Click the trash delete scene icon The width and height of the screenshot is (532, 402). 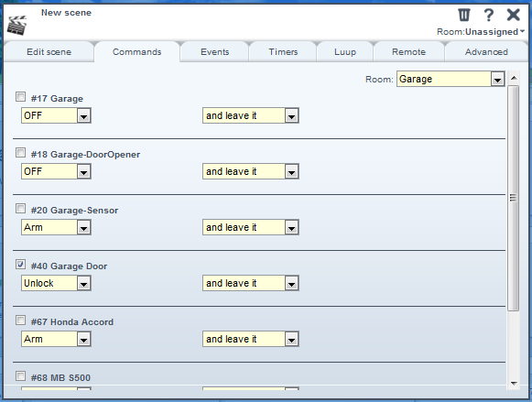pyautogui.click(x=464, y=15)
